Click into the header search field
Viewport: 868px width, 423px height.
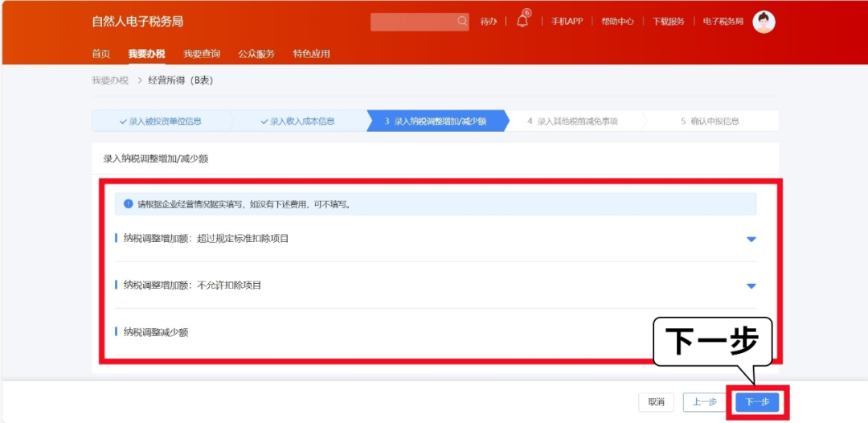pos(413,22)
